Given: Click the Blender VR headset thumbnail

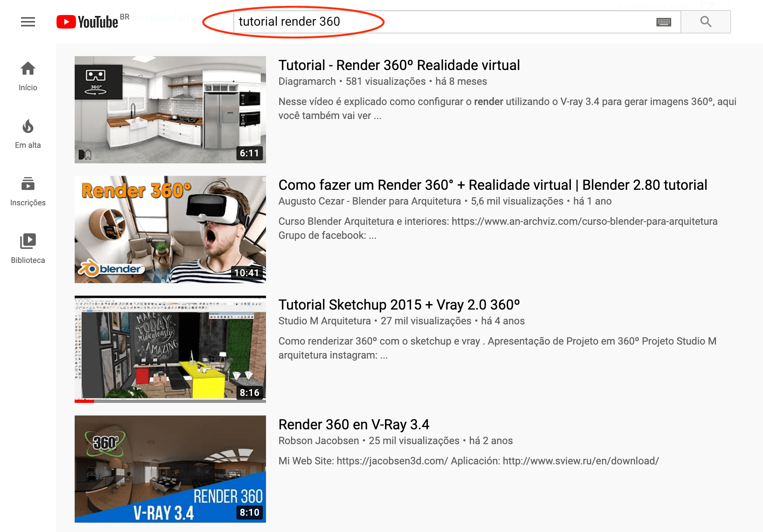Looking at the screenshot, I should (x=170, y=229).
